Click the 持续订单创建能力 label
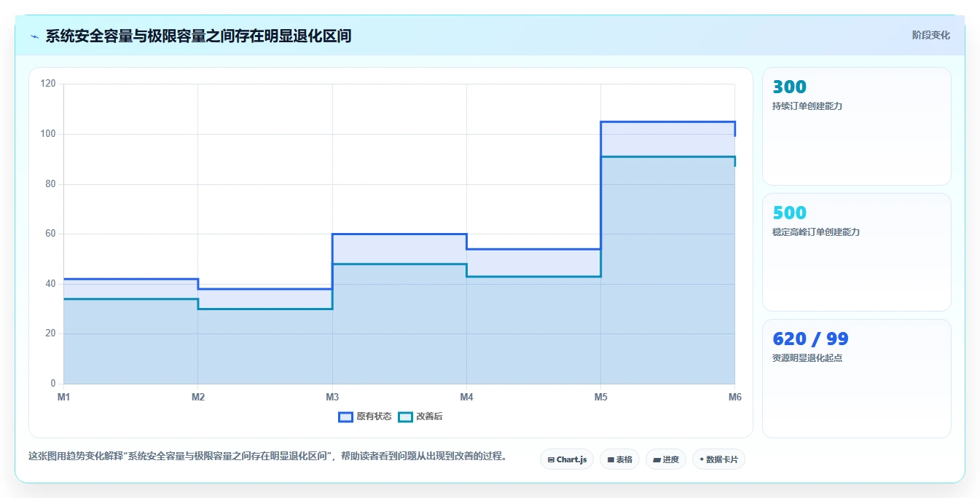 pos(807,106)
